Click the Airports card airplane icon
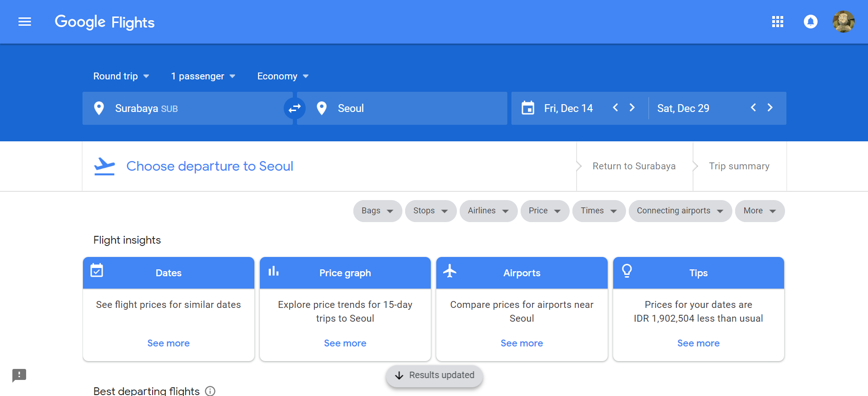This screenshot has height=396, width=868. (x=450, y=271)
